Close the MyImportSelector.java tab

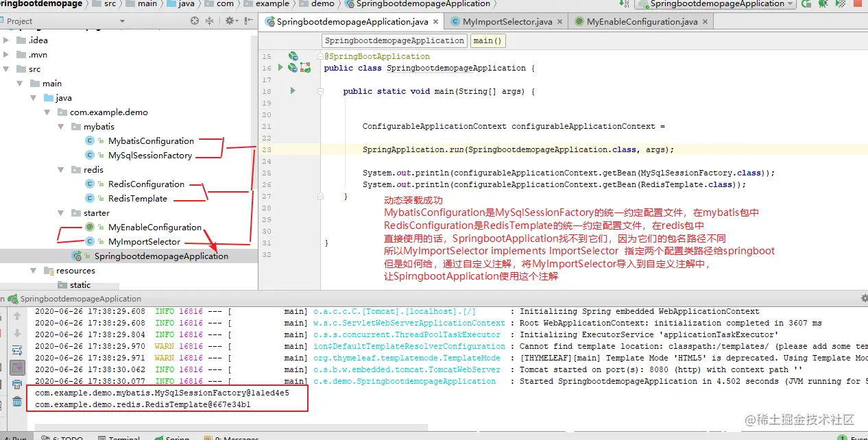click(x=559, y=22)
